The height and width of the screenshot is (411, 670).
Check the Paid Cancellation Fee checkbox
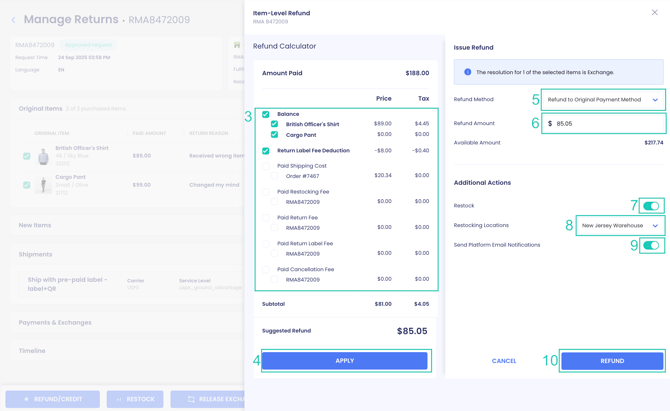tap(266, 270)
